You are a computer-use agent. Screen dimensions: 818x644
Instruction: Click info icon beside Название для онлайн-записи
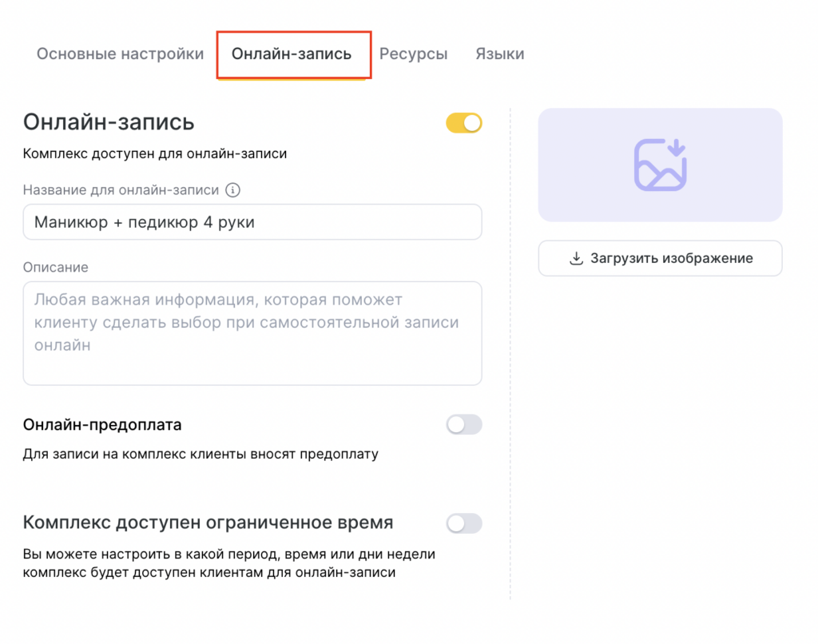(233, 190)
